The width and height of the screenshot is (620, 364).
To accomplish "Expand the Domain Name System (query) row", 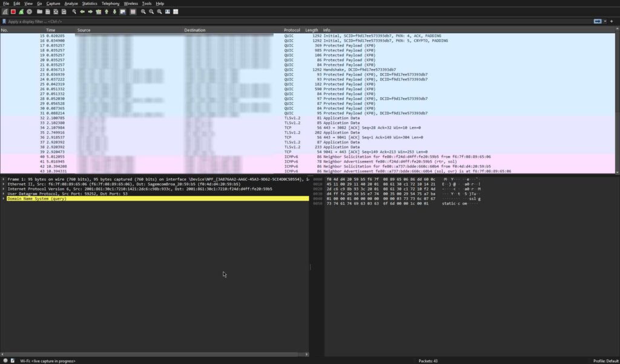I will tap(4, 198).
